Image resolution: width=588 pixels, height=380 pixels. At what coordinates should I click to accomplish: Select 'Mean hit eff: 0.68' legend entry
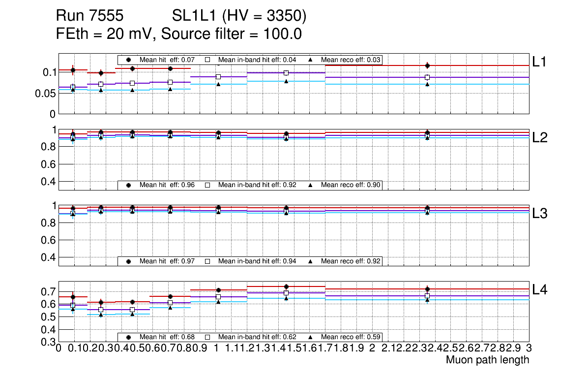point(167,337)
